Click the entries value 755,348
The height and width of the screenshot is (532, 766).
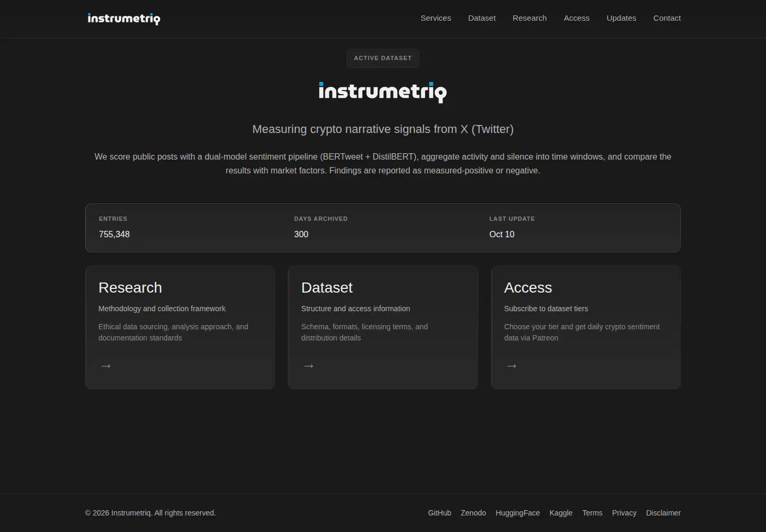tap(114, 234)
